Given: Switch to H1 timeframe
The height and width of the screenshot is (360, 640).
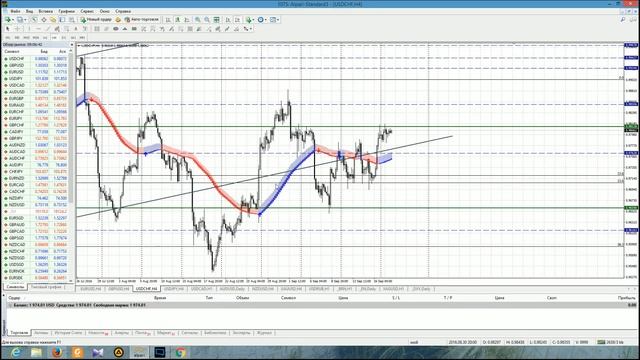Looking at the screenshot, I should coord(45,38).
